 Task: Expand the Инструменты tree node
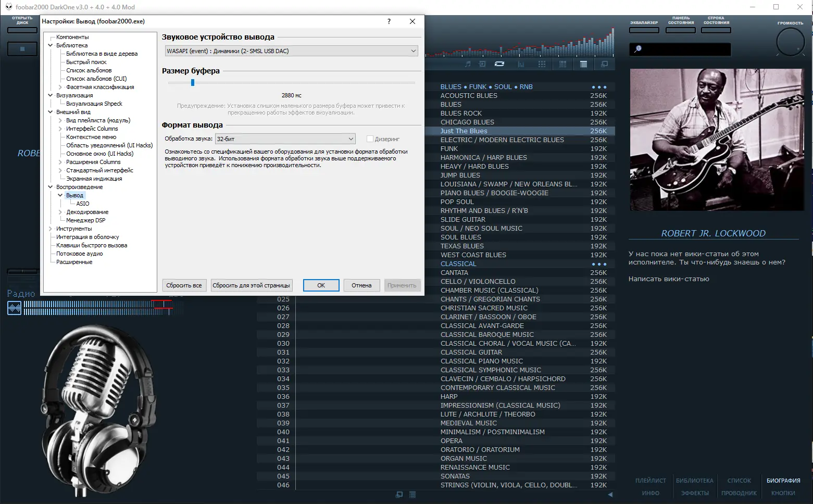pos(50,228)
